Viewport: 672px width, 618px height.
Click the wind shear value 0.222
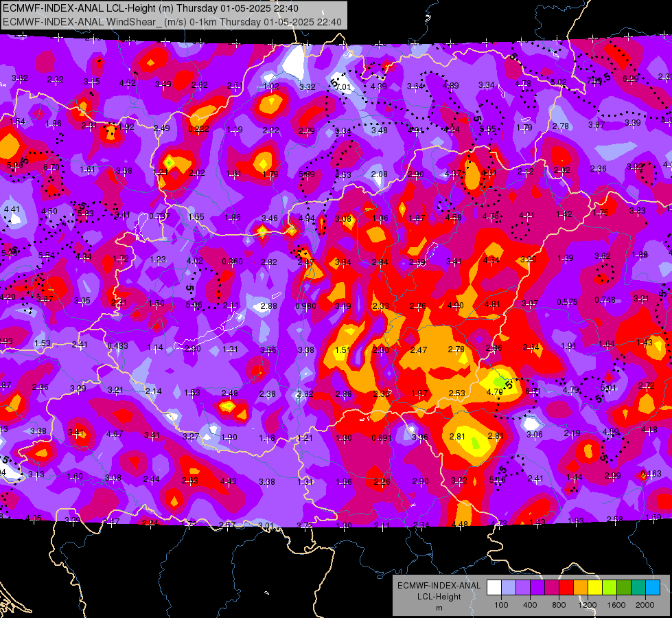click(x=199, y=128)
